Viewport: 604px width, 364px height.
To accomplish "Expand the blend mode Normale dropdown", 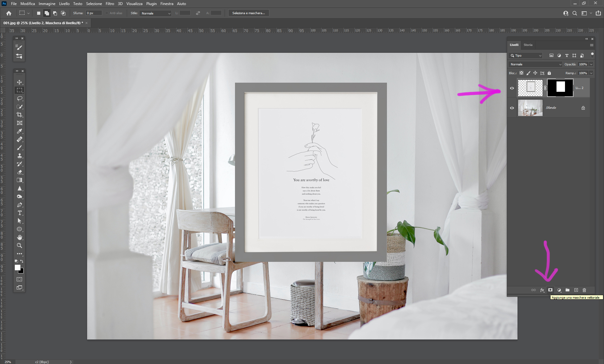I will (x=535, y=64).
